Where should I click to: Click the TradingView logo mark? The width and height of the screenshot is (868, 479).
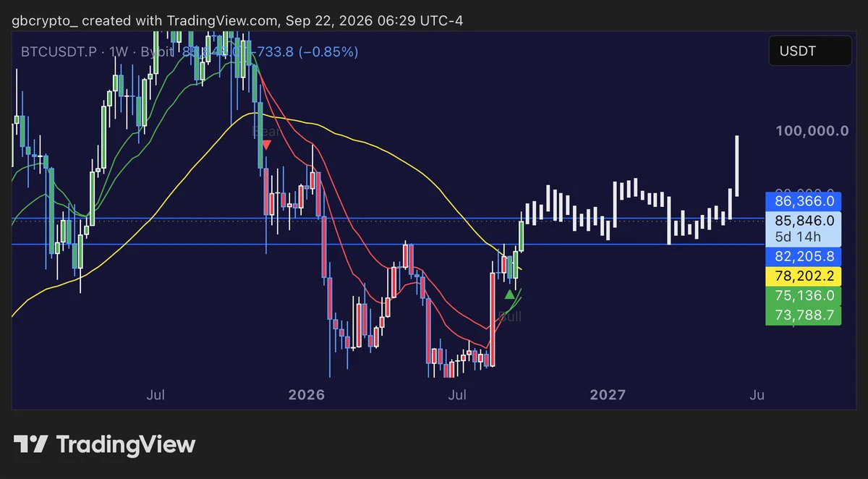pyautogui.click(x=31, y=444)
